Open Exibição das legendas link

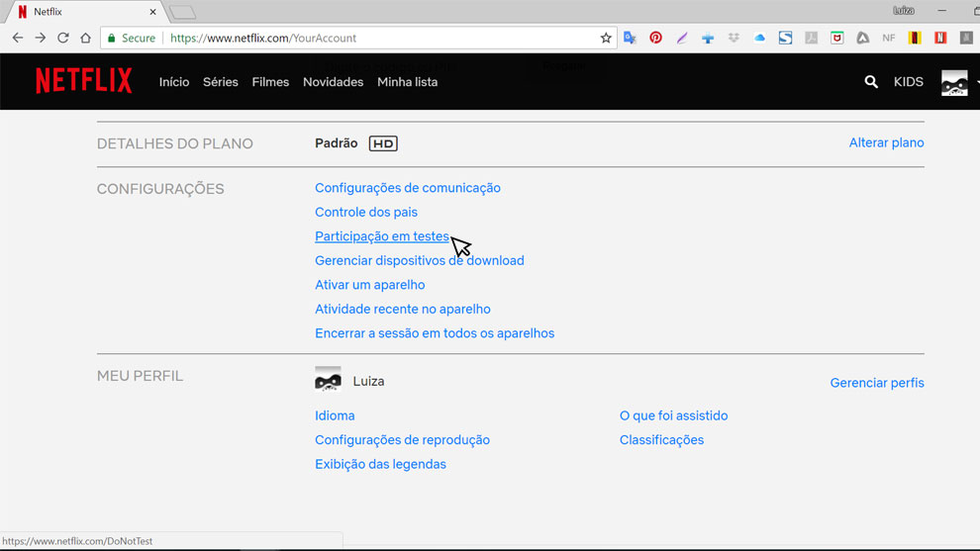click(x=381, y=464)
